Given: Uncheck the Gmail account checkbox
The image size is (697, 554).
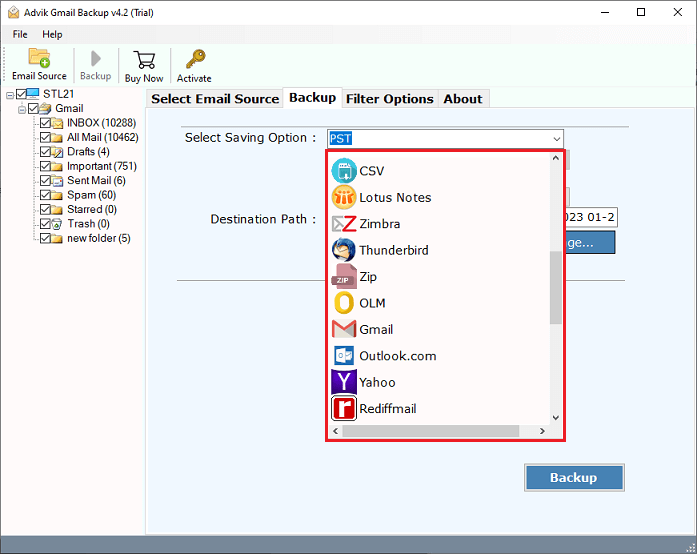Looking at the screenshot, I should 33,108.
